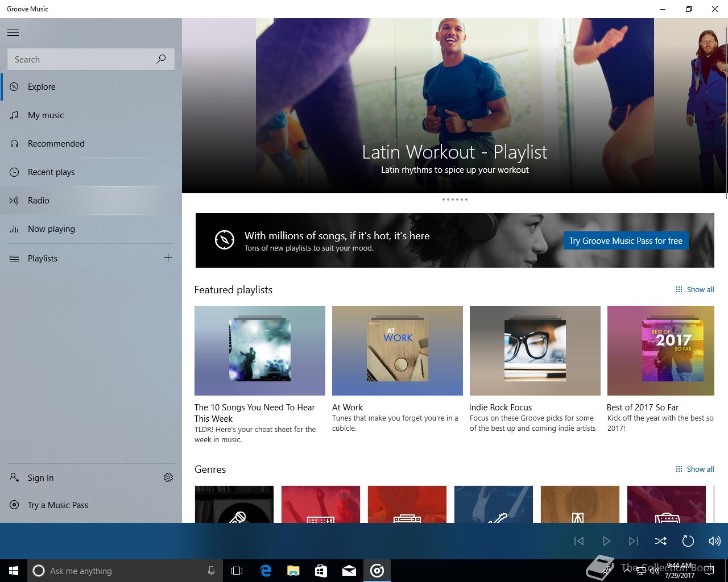Click Groove Music taskbar icon
728x582 pixels.
(377, 571)
